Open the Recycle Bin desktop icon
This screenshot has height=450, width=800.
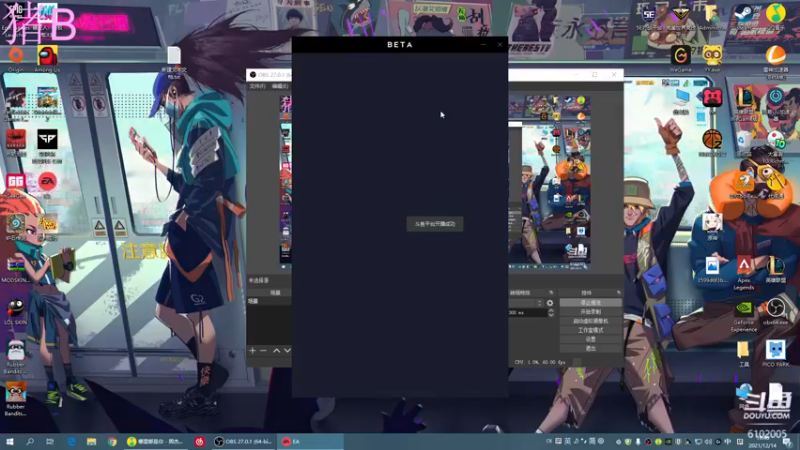[743, 139]
